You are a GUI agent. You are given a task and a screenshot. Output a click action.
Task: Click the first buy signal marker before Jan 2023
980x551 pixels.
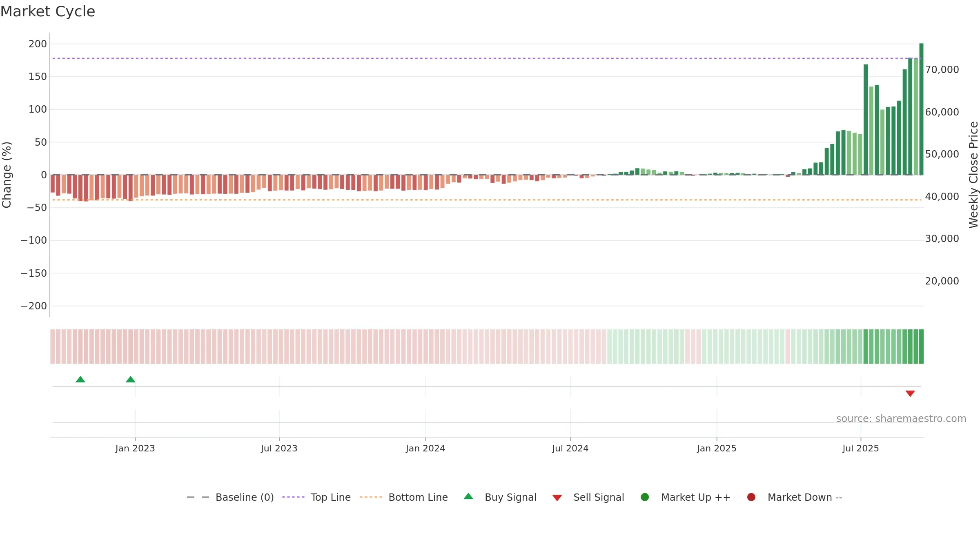pos(80,380)
